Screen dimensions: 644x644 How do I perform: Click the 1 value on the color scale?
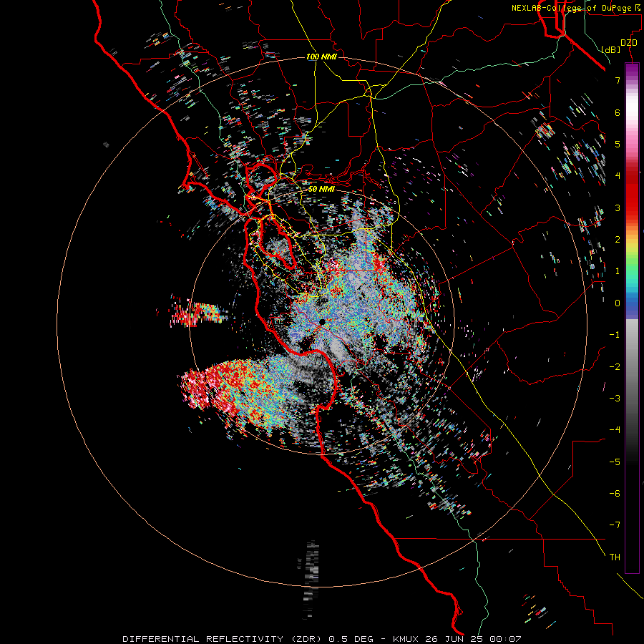(618, 271)
